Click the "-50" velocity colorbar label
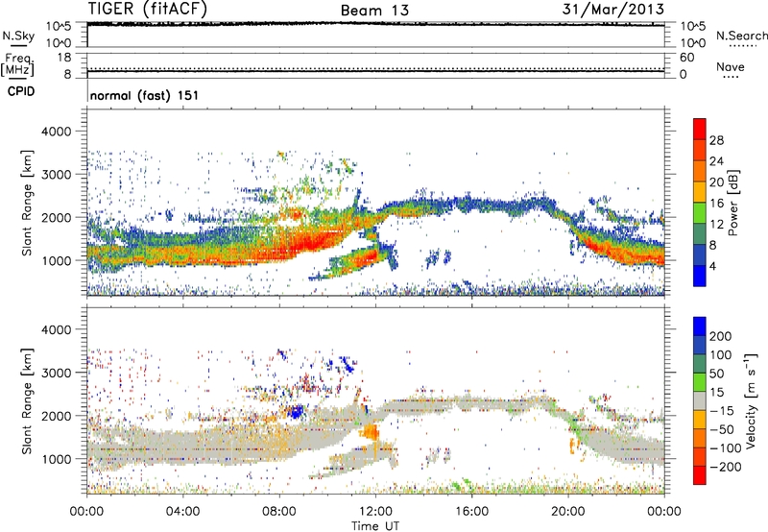 [x=721, y=429]
